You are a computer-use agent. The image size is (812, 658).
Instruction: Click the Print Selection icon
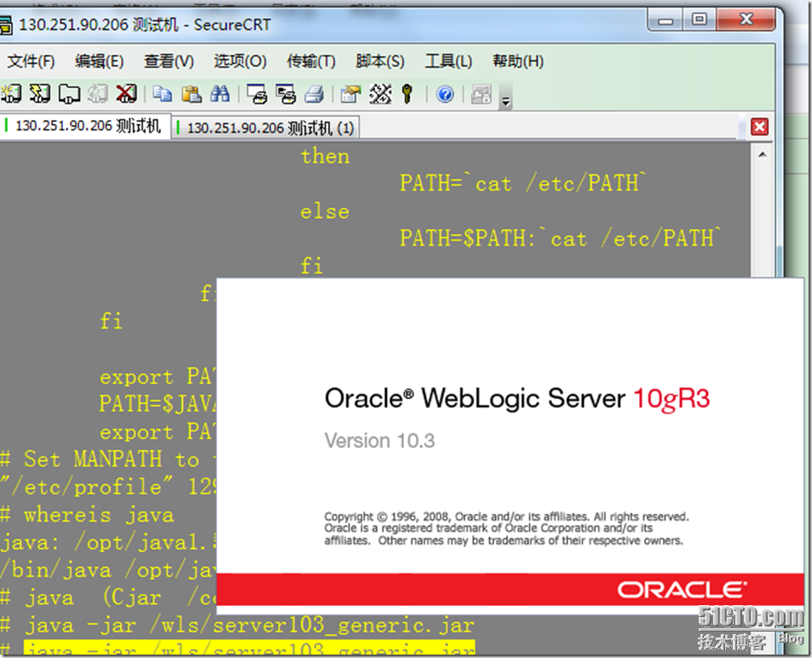285,94
